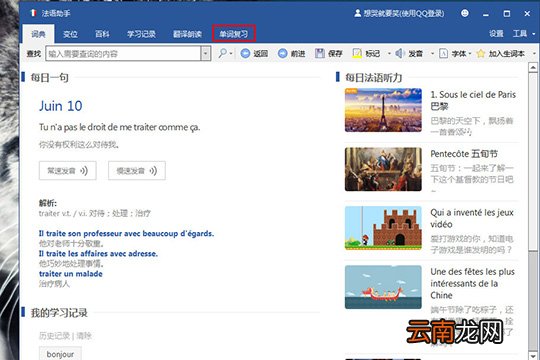Expand the 字体 font dropdown arrow
This screenshot has height=360, width=540.
point(469,54)
